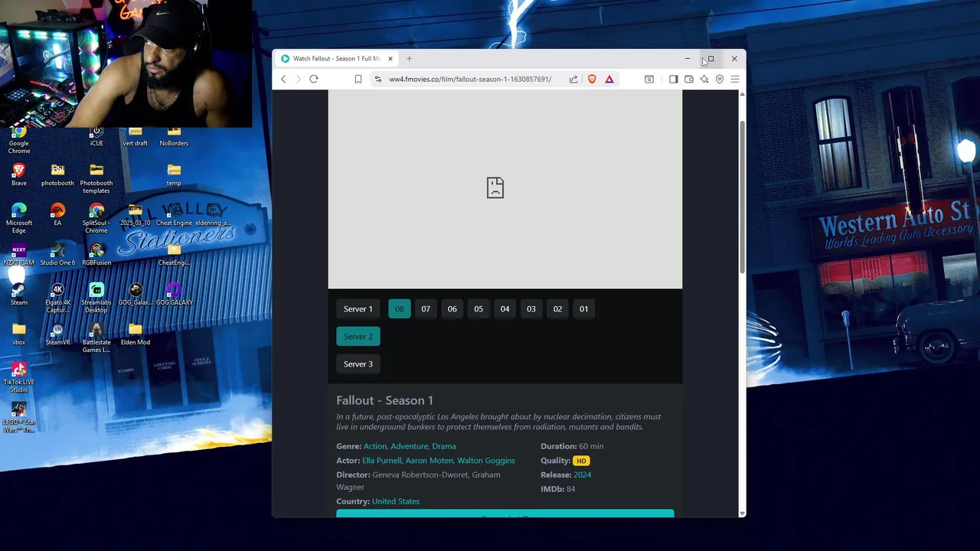Viewport: 980px width, 551px height.
Task: Open the 2024 release year link
Action: click(x=583, y=475)
